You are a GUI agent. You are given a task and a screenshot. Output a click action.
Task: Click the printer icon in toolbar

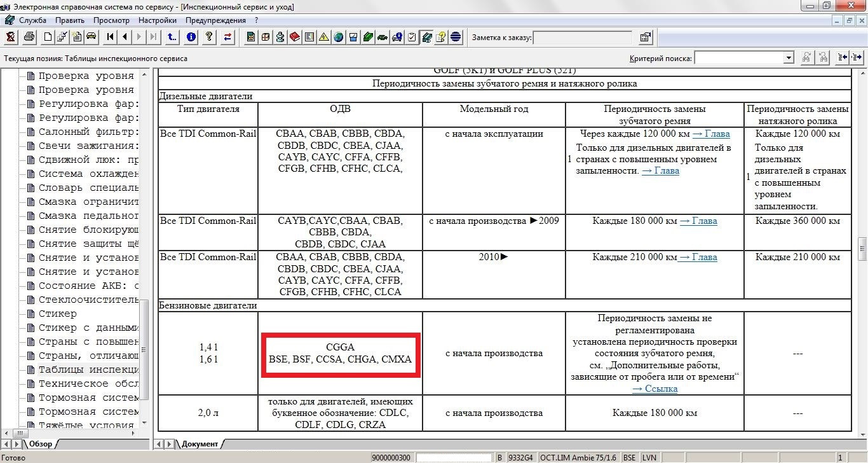(30, 37)
